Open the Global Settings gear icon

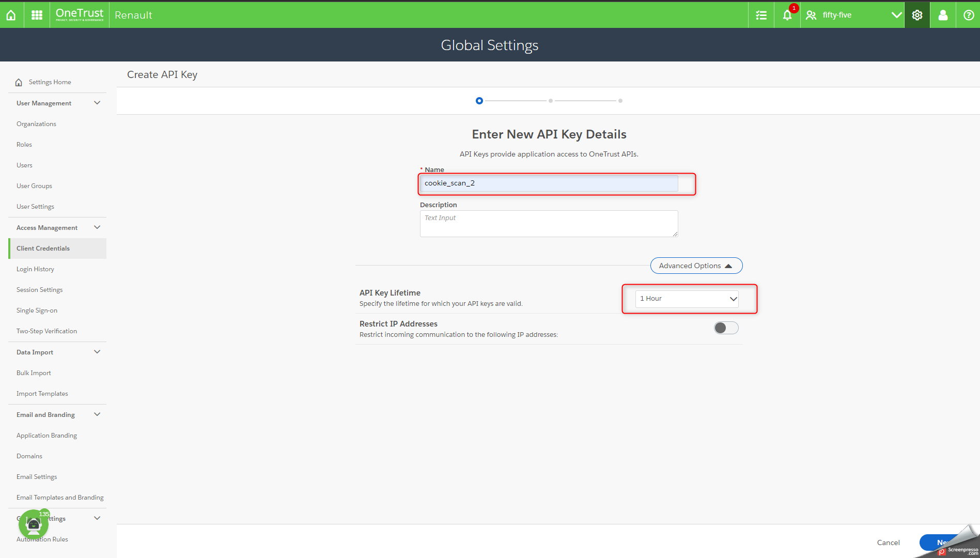click(x=917, y=15)
